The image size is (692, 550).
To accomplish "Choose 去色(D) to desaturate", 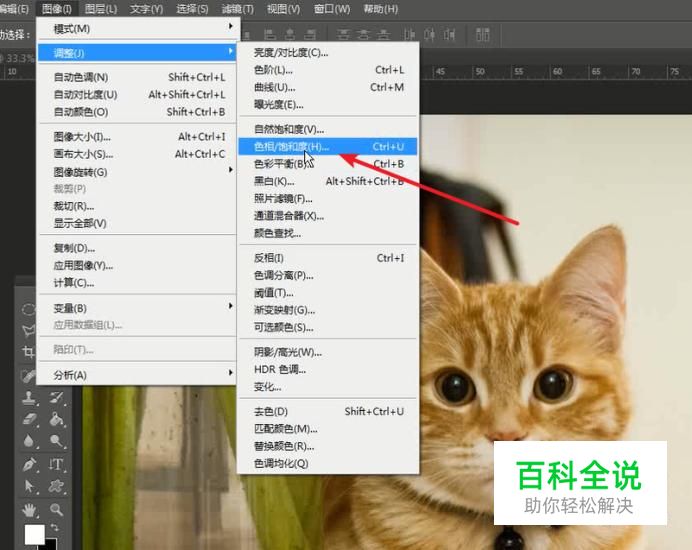I will (328, 411).
